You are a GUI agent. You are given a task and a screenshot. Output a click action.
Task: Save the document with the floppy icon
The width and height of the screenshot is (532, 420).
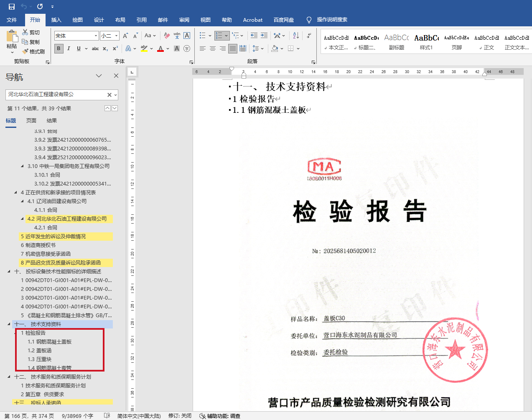click(11, 7)
